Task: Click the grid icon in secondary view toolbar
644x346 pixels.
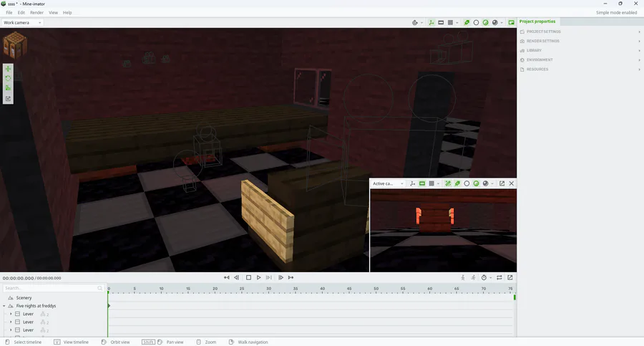Action: (431, 183)
